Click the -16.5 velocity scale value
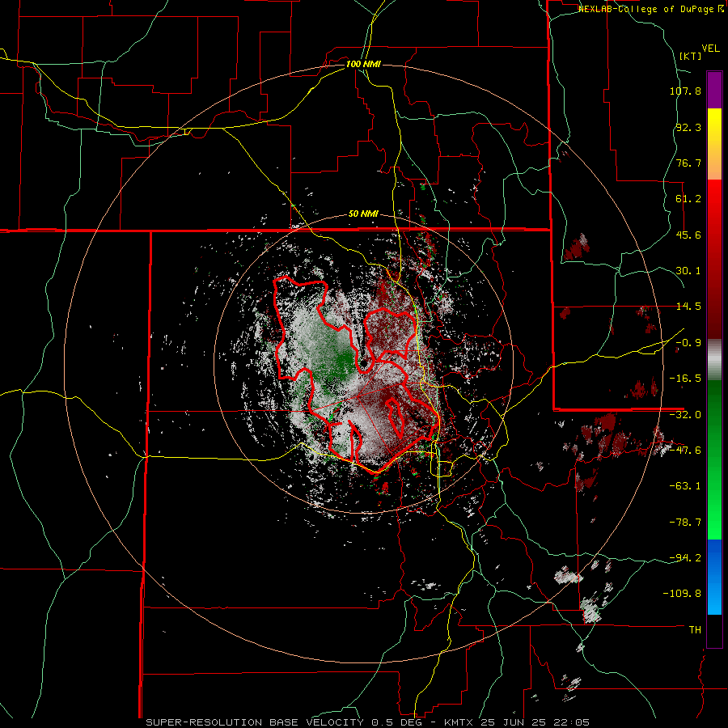This screenshot has height=728, width=728. 685,379
